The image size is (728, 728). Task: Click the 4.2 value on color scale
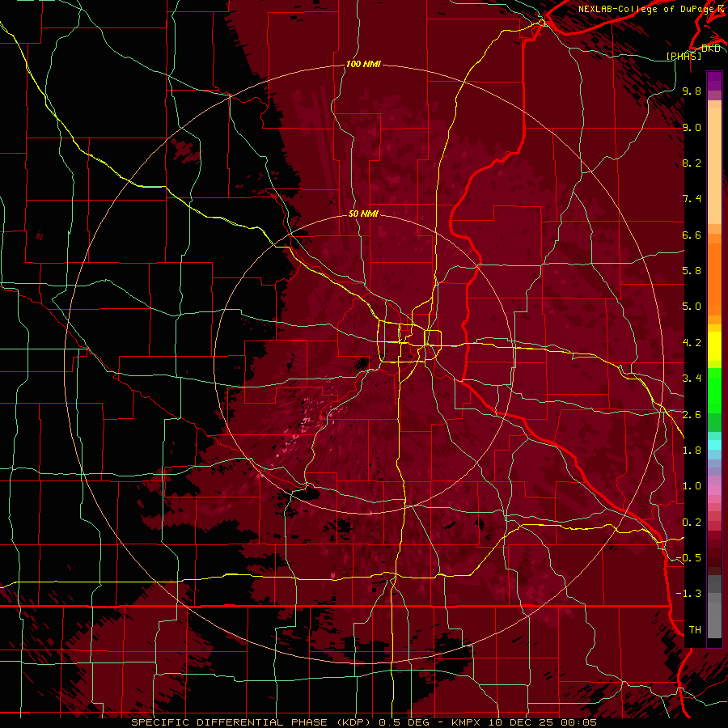pos(692,343)
